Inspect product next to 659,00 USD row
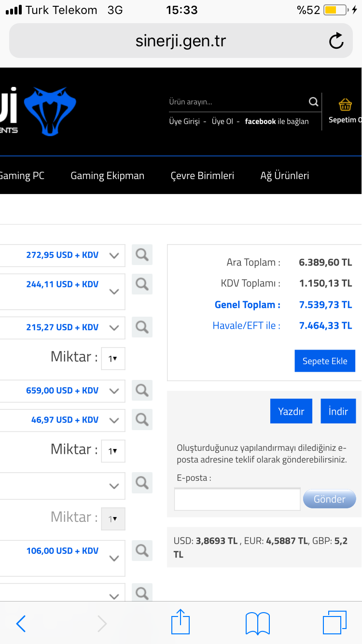 click(x=142, y=391)
